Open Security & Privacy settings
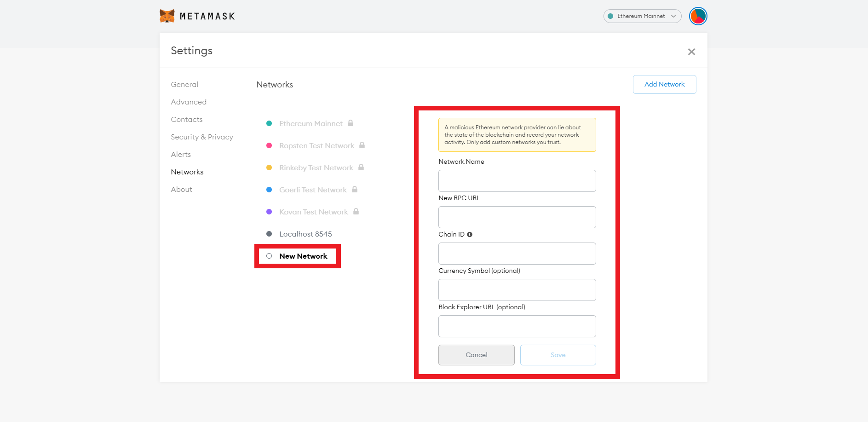This screenshot has width=868, height=422. coord(202,137)
